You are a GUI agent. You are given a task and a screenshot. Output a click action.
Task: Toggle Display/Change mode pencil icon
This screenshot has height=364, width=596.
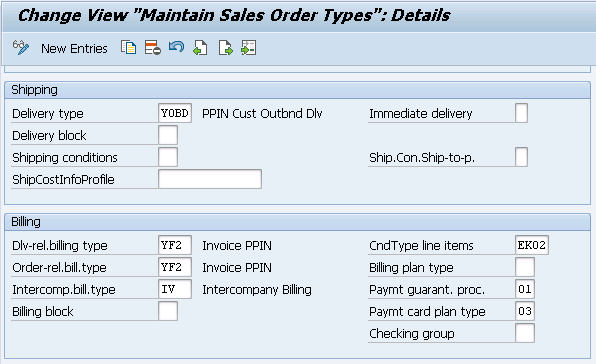(x=21, y=48)
